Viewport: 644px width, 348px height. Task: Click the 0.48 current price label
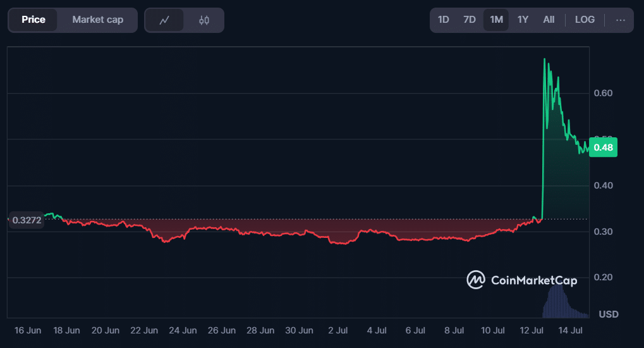pyautogui.click(x=603, y=147)
